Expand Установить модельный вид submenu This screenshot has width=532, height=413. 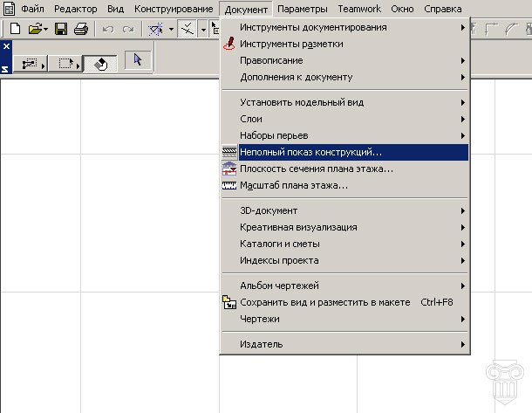pyautogui.click(x=344, y=102)
